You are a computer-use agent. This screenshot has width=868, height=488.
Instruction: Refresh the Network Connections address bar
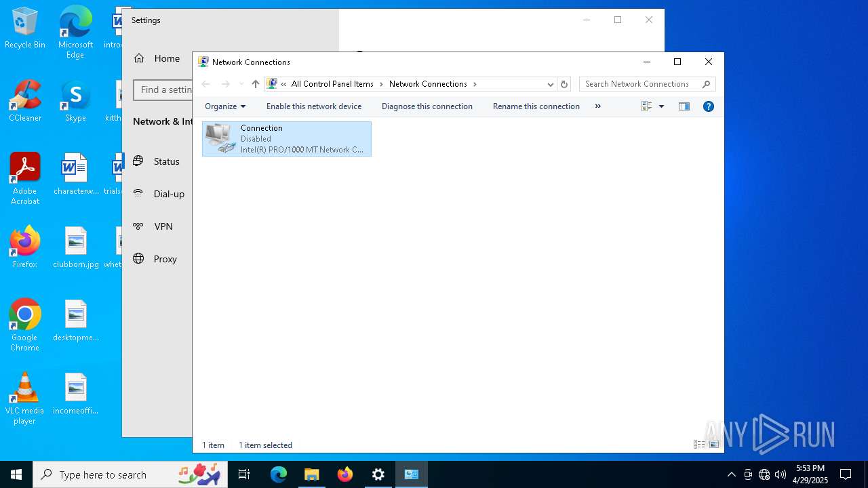point(564,84)
